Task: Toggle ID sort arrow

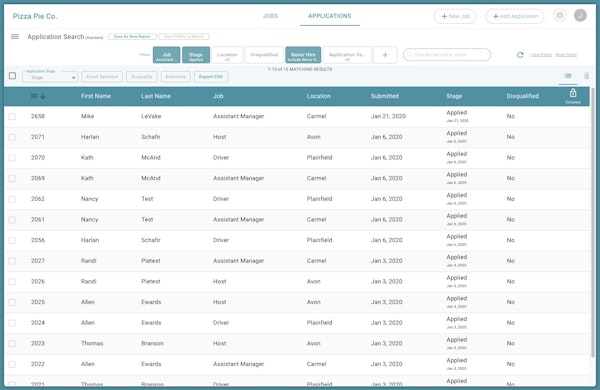Action: point(42,96)
